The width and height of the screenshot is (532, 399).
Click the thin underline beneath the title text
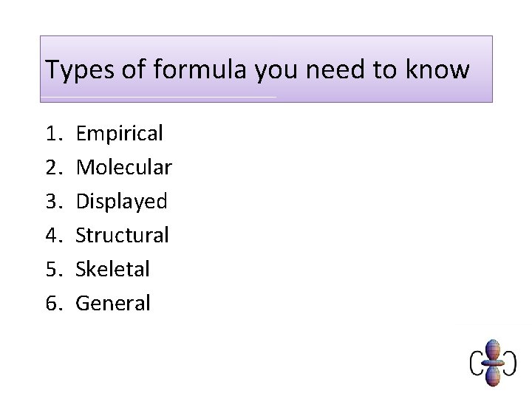tap(159, 97)
